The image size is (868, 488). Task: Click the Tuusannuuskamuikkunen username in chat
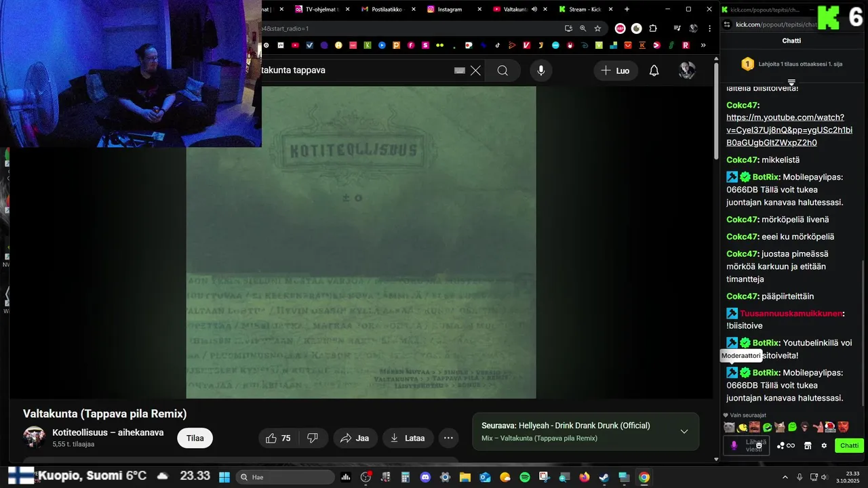click(x=791, y=313)
